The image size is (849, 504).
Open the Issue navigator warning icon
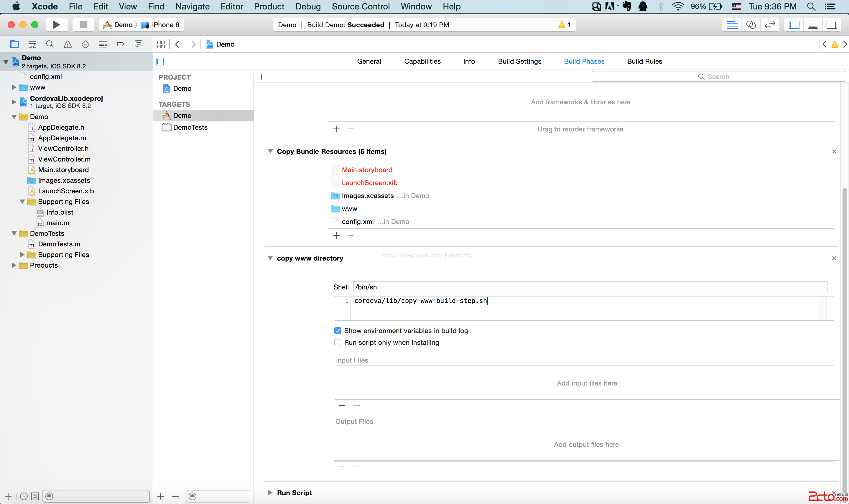(68, 44)
